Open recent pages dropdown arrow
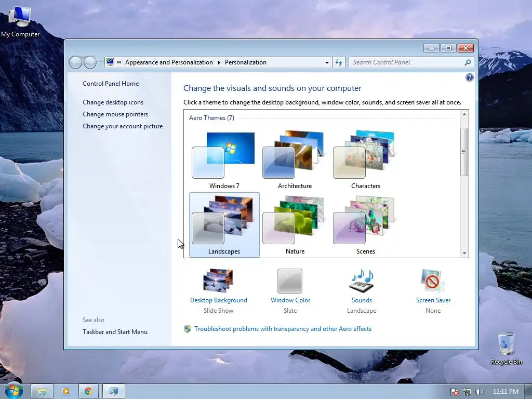This screenshot has height=399, width=532. coord(100,63)
